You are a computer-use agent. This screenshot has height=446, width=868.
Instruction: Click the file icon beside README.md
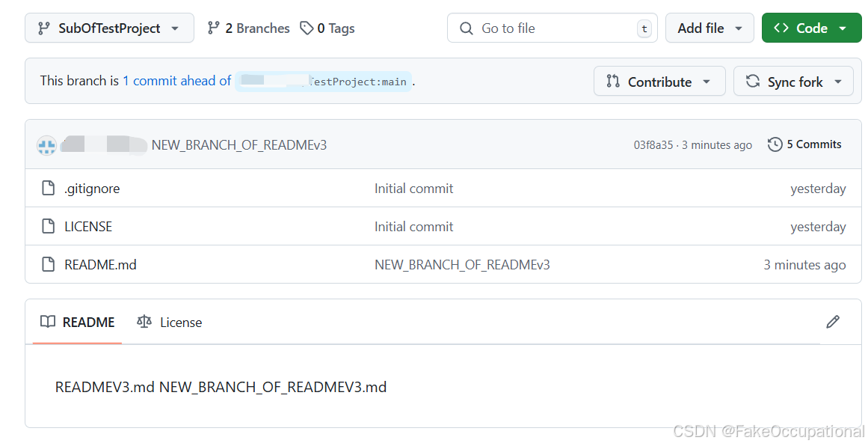(x=48, y=264)
